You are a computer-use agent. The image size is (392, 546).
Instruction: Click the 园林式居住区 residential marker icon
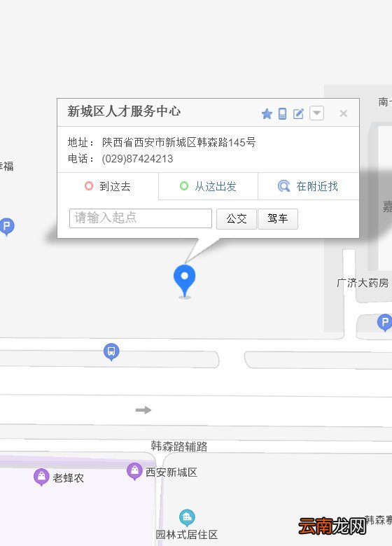click(x=187, y=518)
